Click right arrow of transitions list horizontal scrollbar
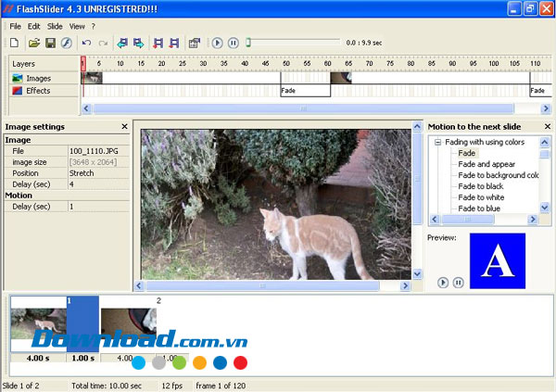This screenshot has height=392, width=556. [532, 220]
